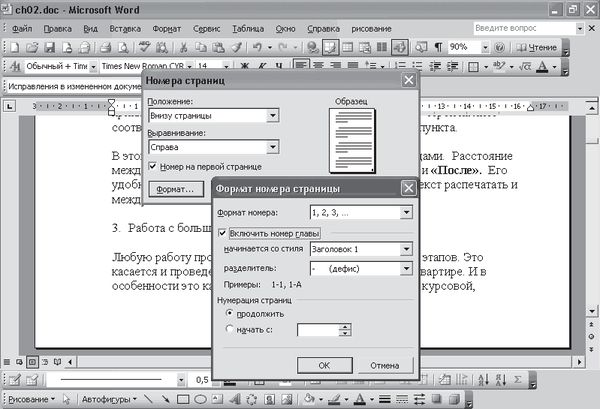Click the Undo arrow icon
600x409 pixels.
pos(258,47)
